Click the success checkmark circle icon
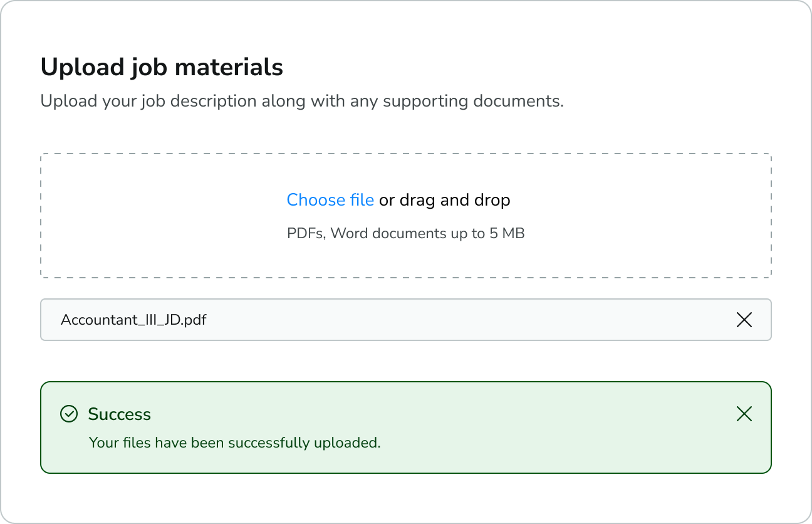This screenshot has width=812, height=524. coord(68,414)
